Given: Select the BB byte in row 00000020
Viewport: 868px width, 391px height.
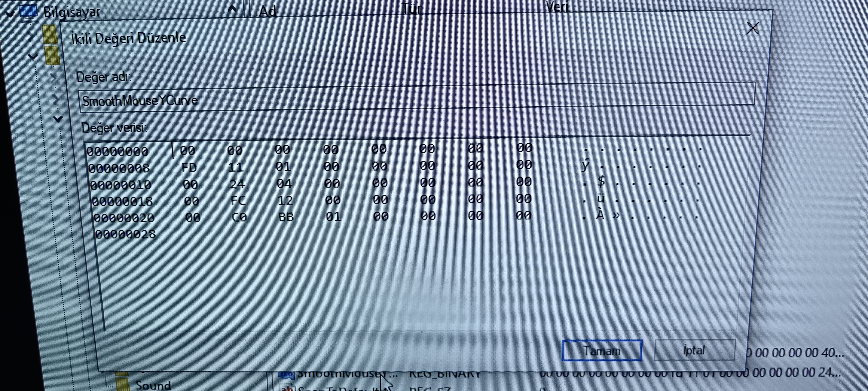Looking at the screenshot, I should click(x=286, y=217).
